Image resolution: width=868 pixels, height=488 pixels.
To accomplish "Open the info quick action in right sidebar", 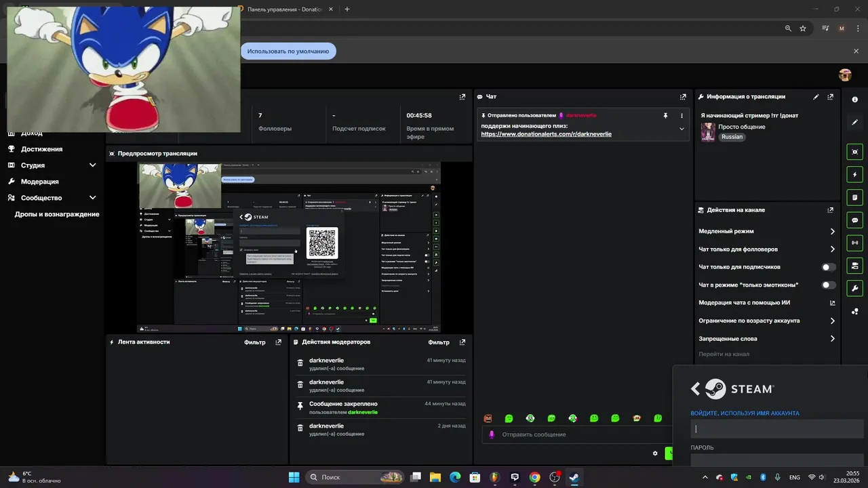I will tap(854, 100).
